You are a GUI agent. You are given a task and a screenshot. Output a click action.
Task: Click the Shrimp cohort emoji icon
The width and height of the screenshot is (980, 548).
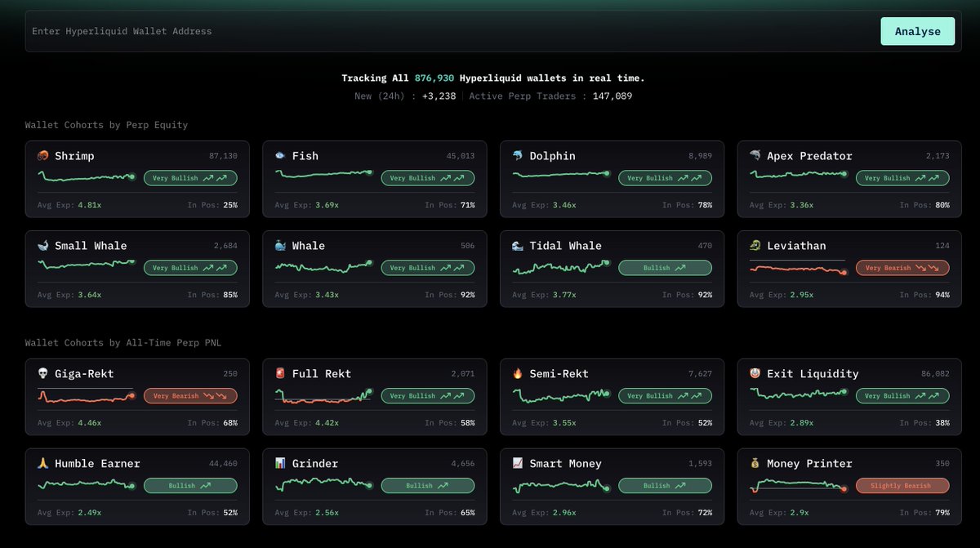click(x=43, y=156)
